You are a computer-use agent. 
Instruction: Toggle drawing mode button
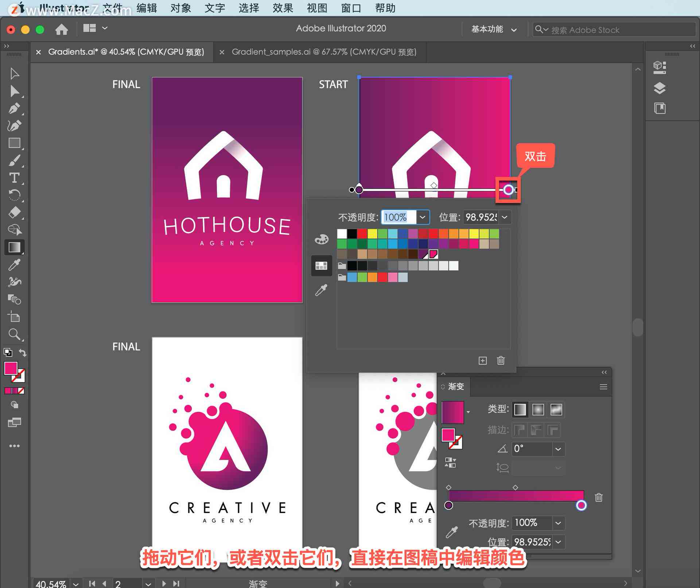point(15,405)
